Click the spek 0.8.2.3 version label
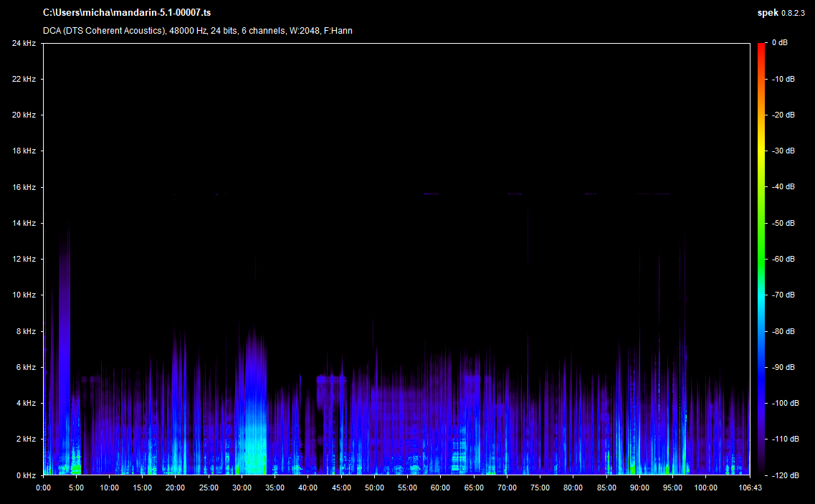 (x=781, y=13)
